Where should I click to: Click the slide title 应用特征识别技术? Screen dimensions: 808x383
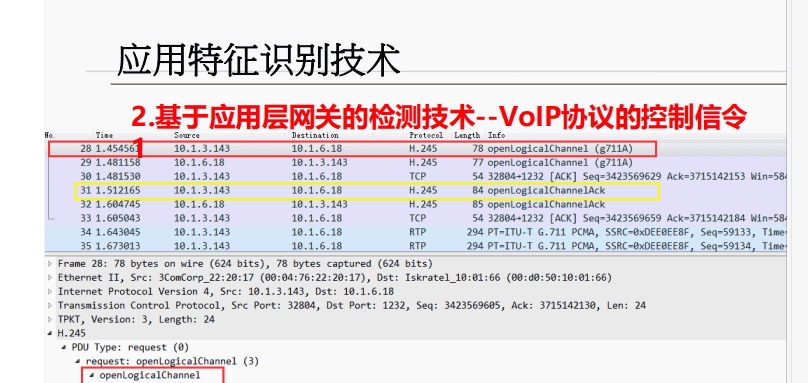point(259,61)
